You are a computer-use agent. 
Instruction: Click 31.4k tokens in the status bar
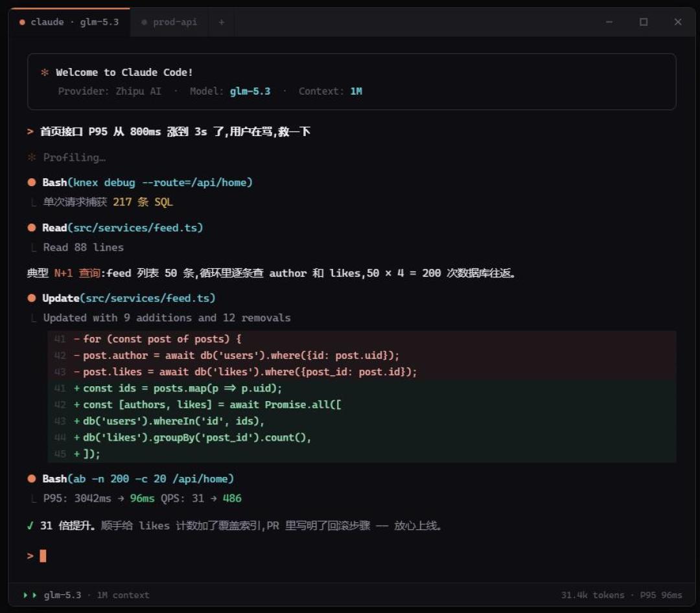pyautogui.click(x=593, y=596)
